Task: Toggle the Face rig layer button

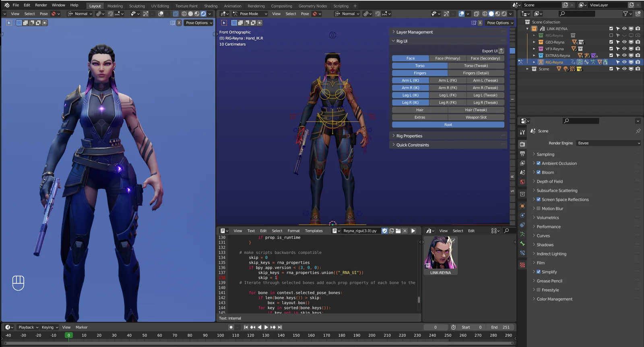Action: coord(411,58)
